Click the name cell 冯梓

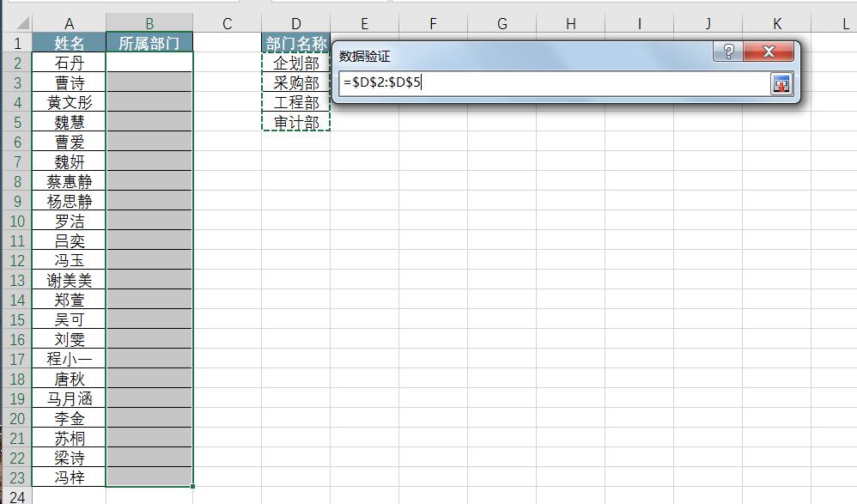[x=69, y=477]
